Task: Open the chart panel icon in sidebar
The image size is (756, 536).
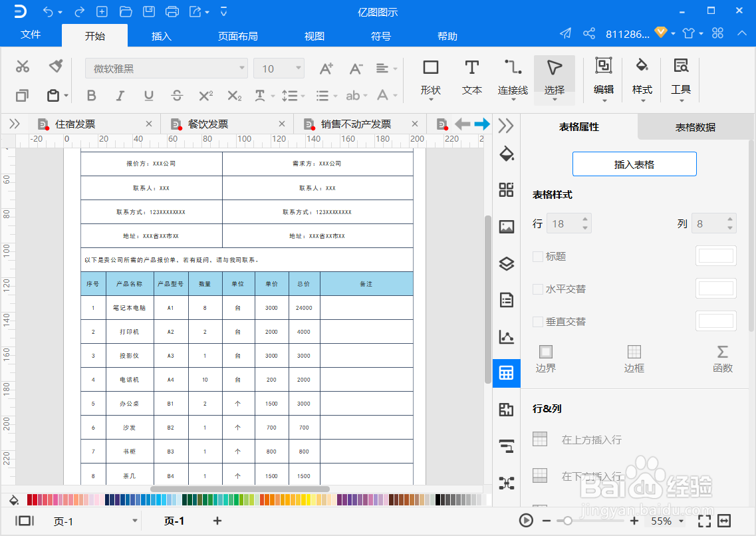Action: (x=506, y=336)
